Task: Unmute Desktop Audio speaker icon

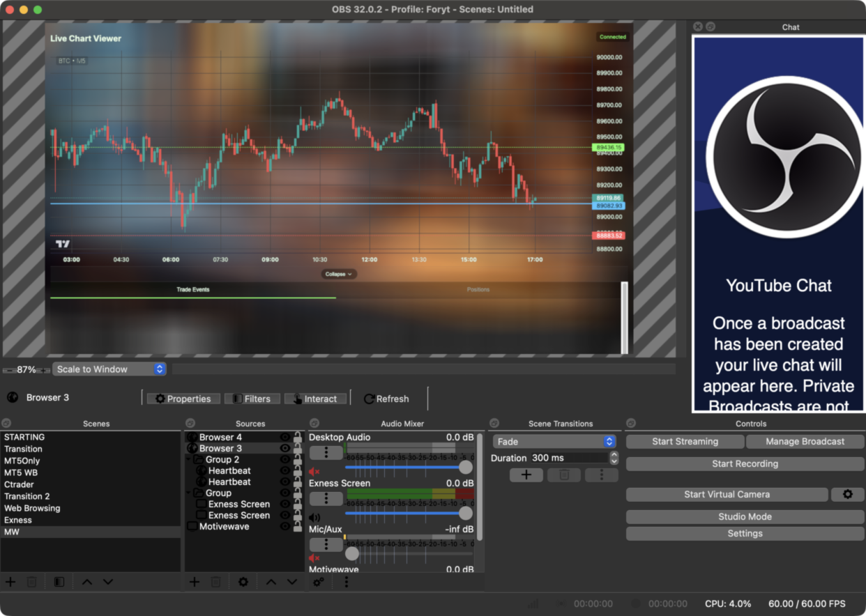Action: coord(314,472)
